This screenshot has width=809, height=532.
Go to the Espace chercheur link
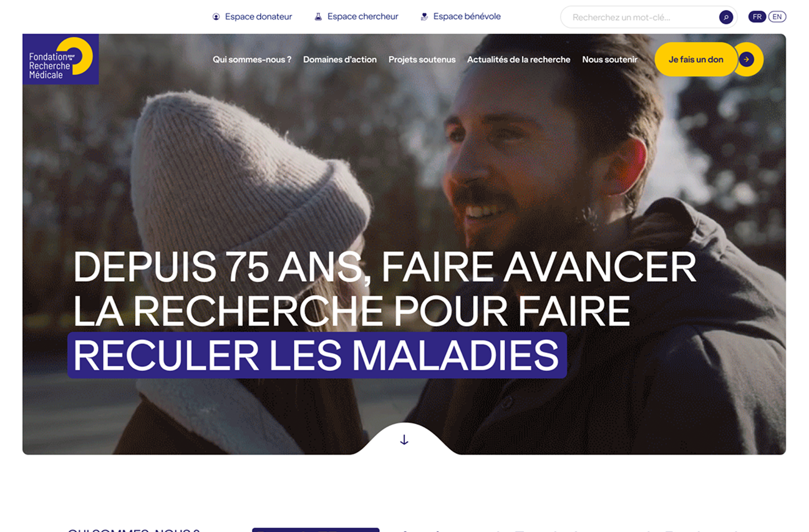point(363,17)
